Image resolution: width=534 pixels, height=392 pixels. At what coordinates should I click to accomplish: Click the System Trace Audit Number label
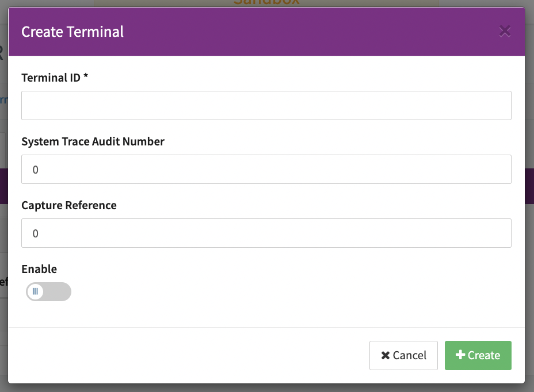tap(93, 141)
